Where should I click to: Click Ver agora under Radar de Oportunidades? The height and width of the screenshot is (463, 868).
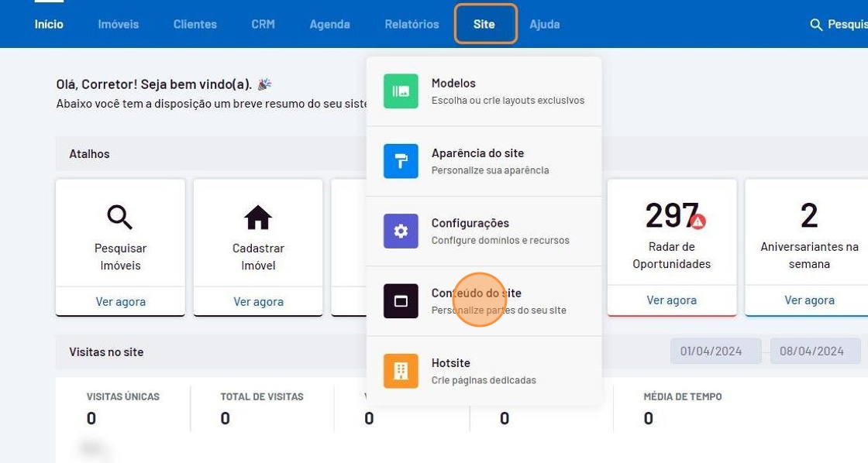pos(671,300)
